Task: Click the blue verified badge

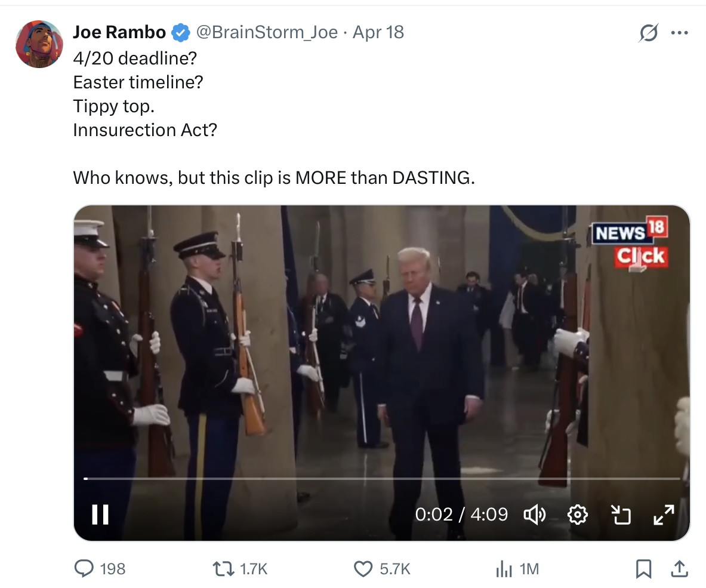Action: [x=180, y=32]
